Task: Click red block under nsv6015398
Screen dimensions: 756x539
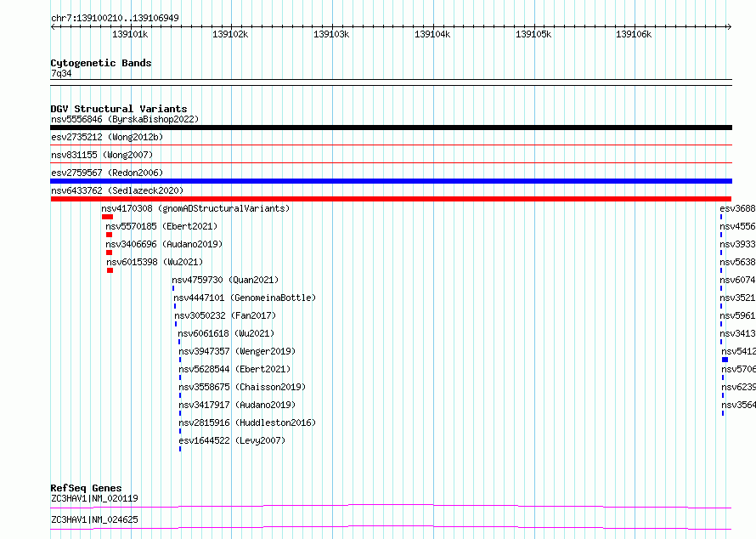Action: point(110,270)
